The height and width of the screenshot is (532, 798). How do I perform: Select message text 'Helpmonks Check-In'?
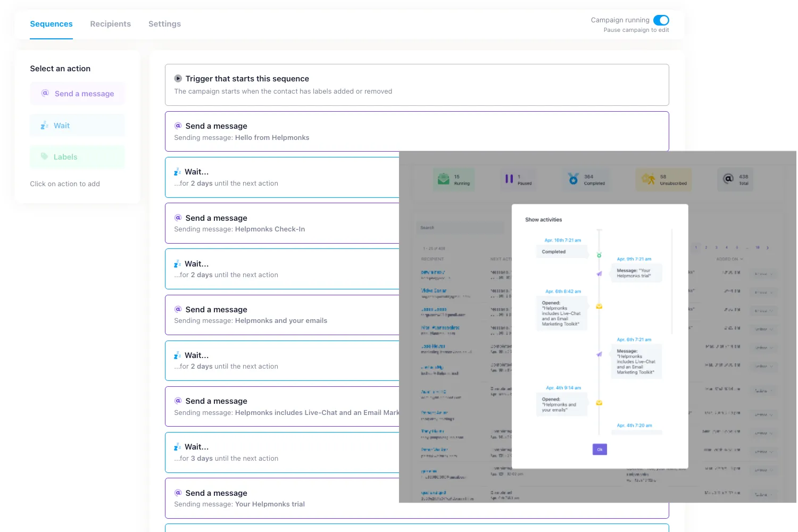[x=270, y=229]
